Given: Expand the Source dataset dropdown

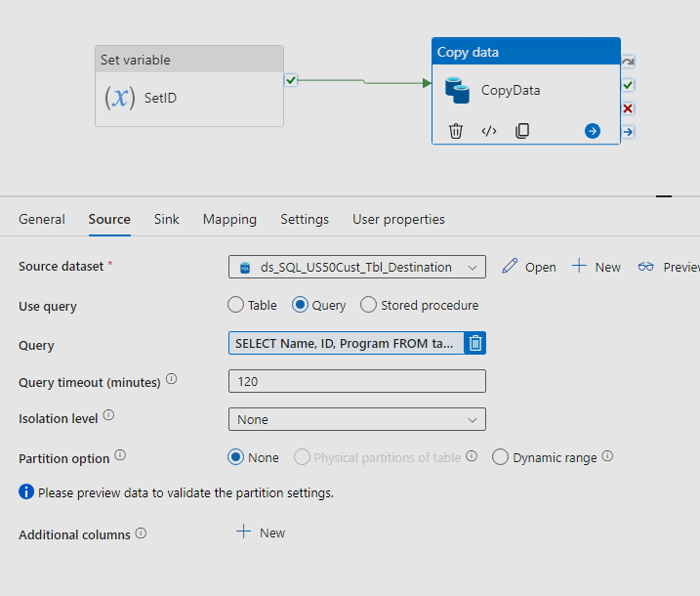Looking at the screenshot, I should click(x=474, y=267).
